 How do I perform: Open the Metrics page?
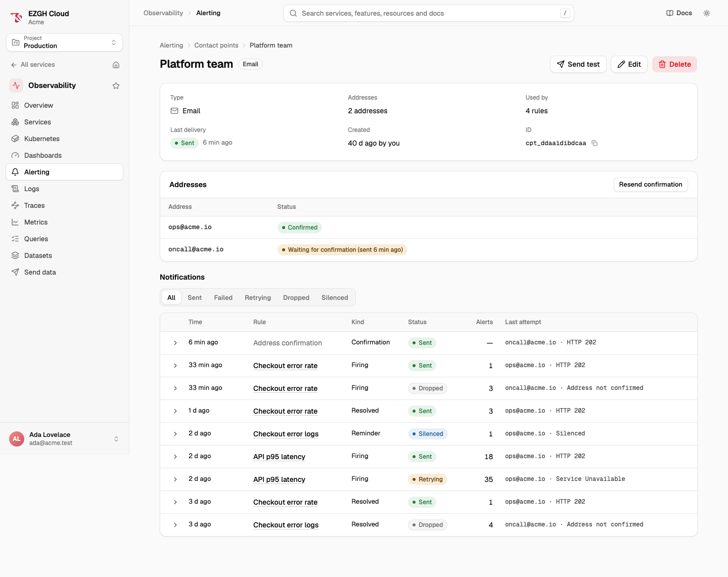coord(64,222)
